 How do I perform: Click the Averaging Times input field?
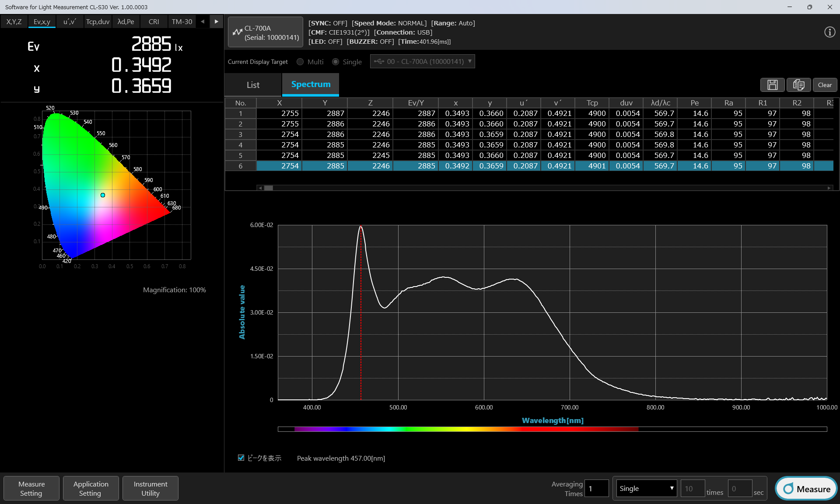596,488
